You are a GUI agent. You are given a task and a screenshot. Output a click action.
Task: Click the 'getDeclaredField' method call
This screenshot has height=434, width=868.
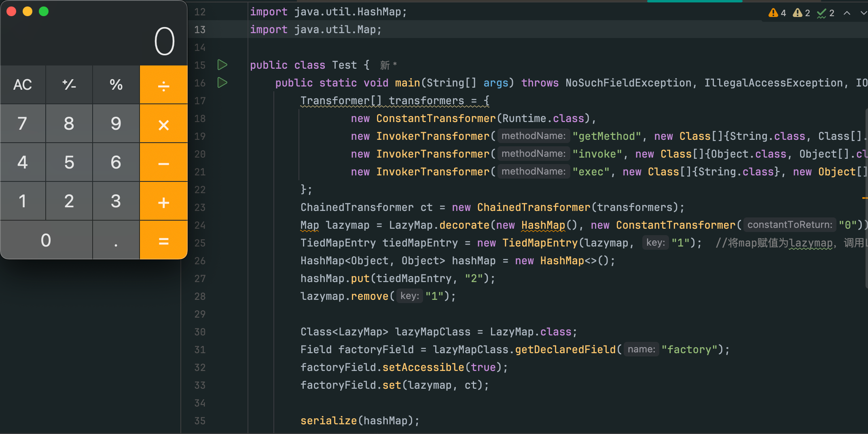[x=565, y=350]
